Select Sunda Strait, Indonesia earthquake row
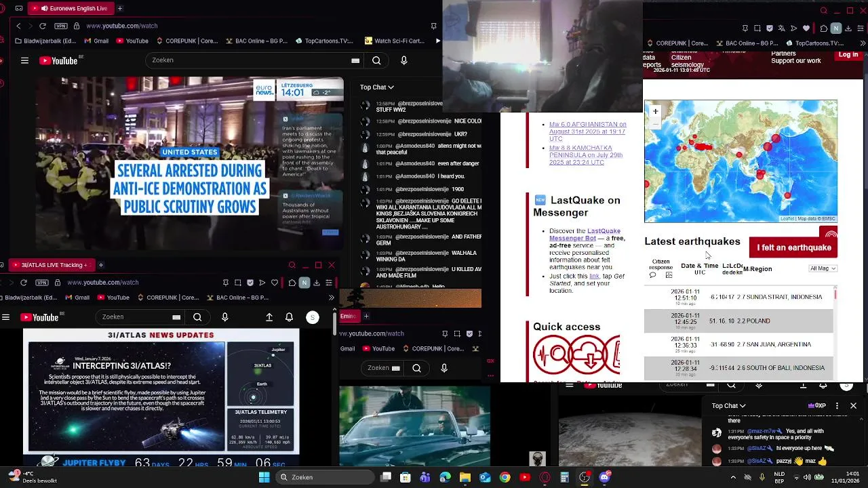The width and height of the screenshot is (868, 488). tap(738, 297)
